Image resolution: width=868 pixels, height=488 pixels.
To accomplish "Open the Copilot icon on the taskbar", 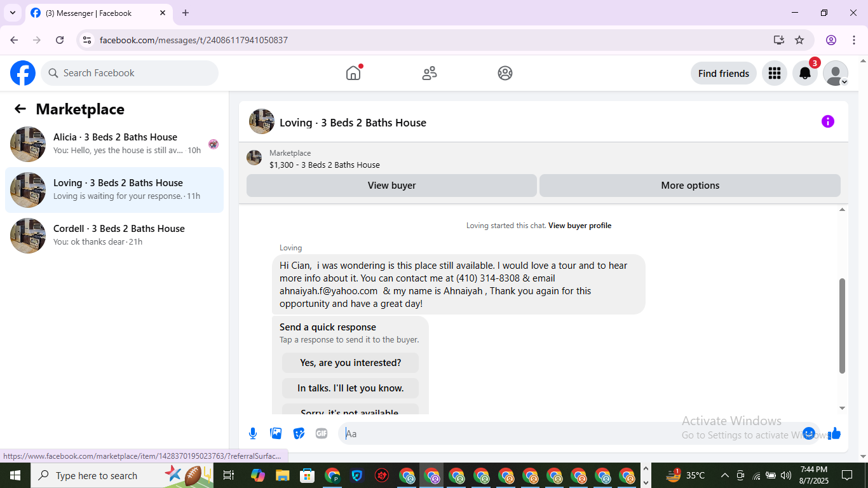I will coord(258,475).
